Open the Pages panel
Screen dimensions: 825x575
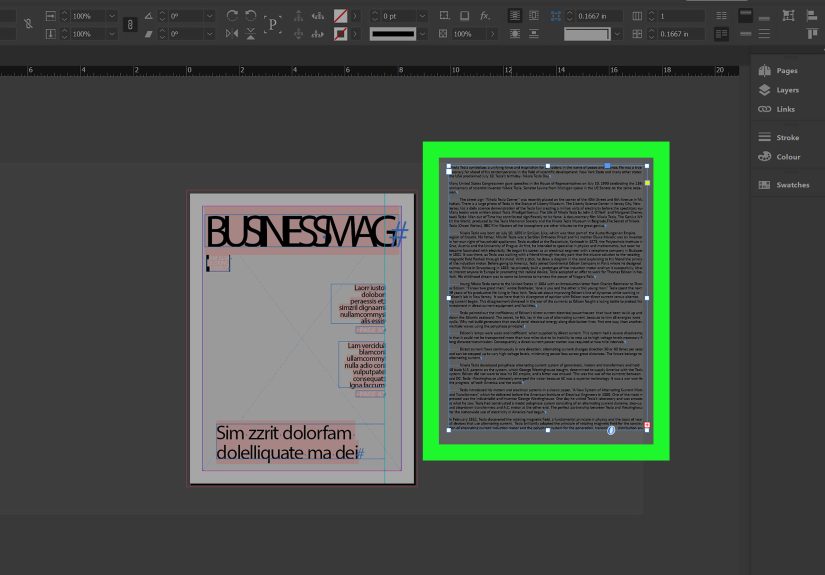[x=778, y=70]
